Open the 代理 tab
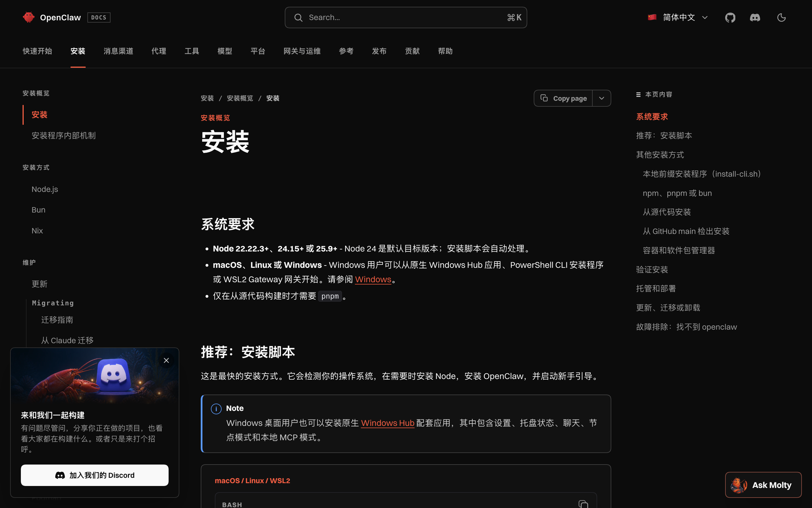The width and height of the screenshot is (812, 508). 159,51
